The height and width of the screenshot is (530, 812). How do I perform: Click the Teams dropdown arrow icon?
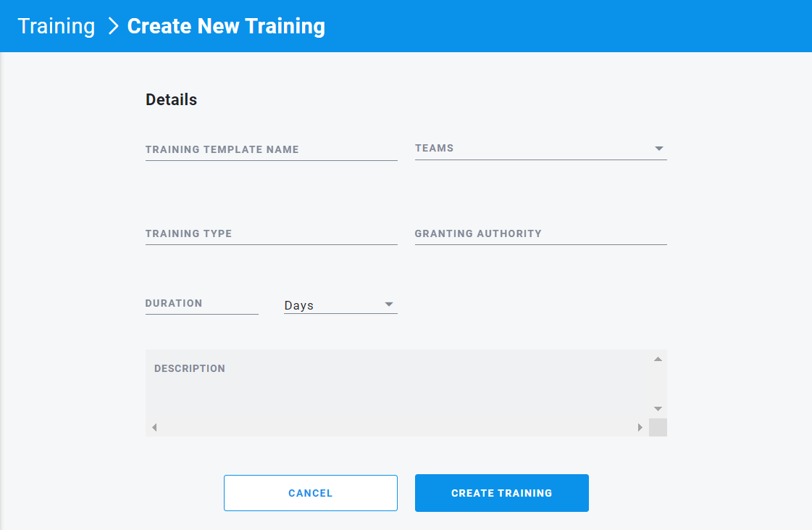pyautogui.click(x=658, y=149)
